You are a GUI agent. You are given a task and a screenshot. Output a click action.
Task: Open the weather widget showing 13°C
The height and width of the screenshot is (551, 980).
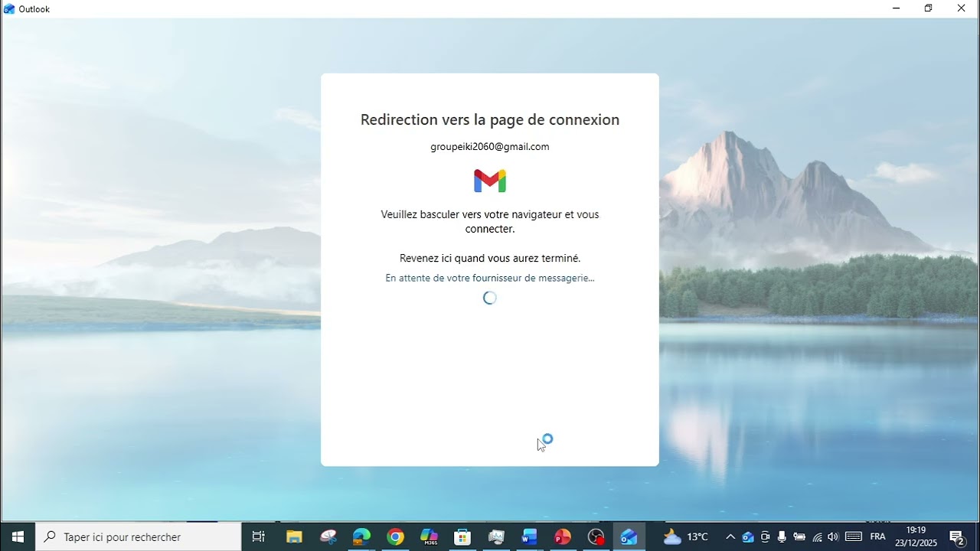point(685,536)
